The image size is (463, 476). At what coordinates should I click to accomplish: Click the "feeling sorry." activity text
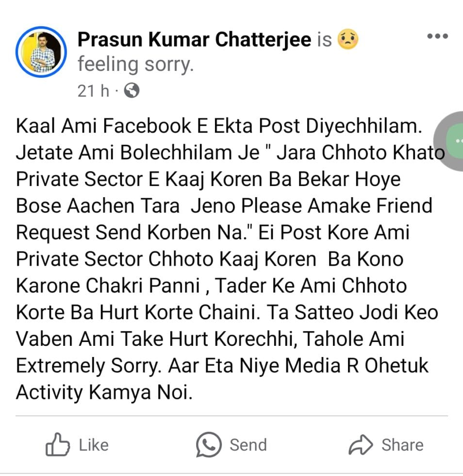click(x=135, y=65)
